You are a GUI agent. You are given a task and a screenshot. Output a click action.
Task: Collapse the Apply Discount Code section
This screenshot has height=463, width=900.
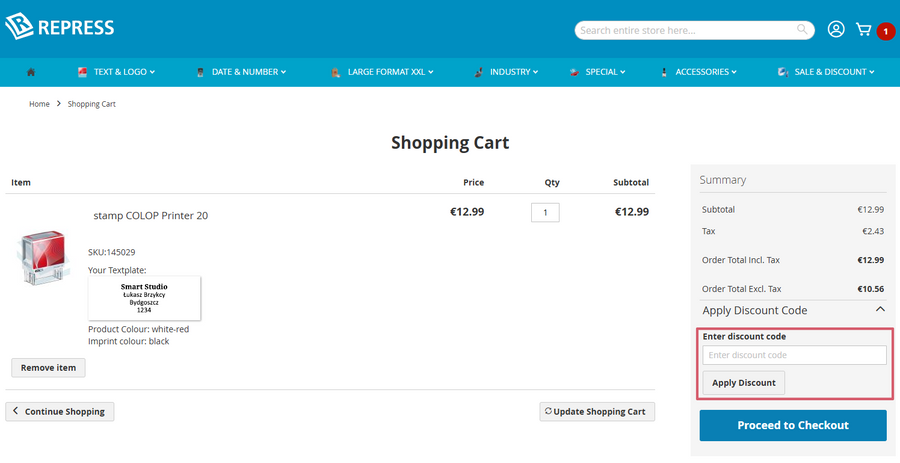pos(880,310)
